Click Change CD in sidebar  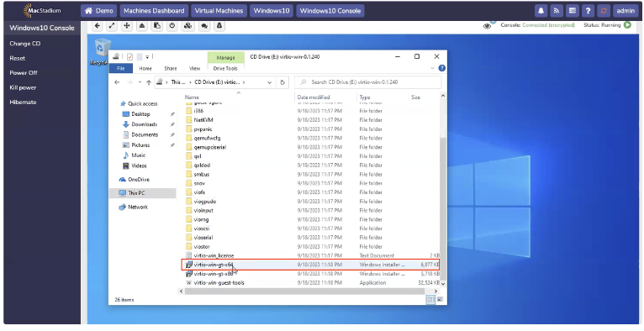25,44
